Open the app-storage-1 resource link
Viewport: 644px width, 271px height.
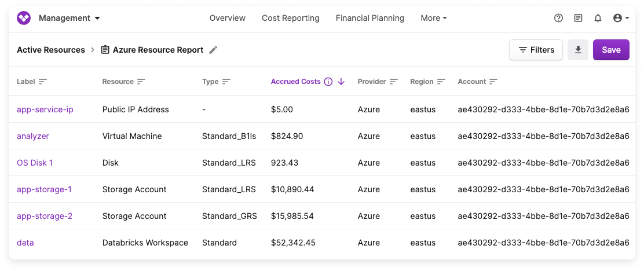point(44,189)
